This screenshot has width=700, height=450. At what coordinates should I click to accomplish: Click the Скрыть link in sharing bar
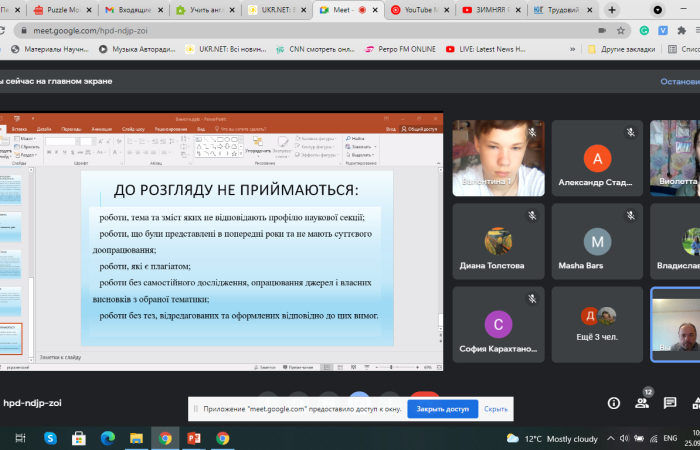coord(496,409)
